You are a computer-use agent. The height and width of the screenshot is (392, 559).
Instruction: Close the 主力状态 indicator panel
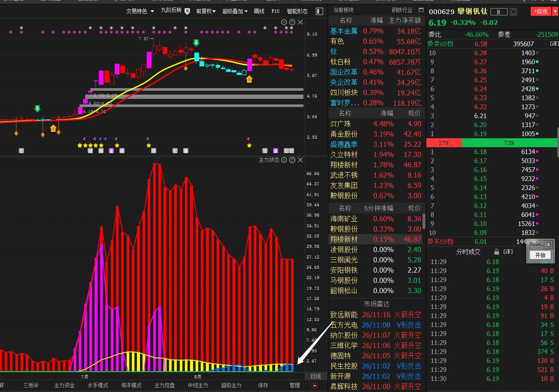300,160
